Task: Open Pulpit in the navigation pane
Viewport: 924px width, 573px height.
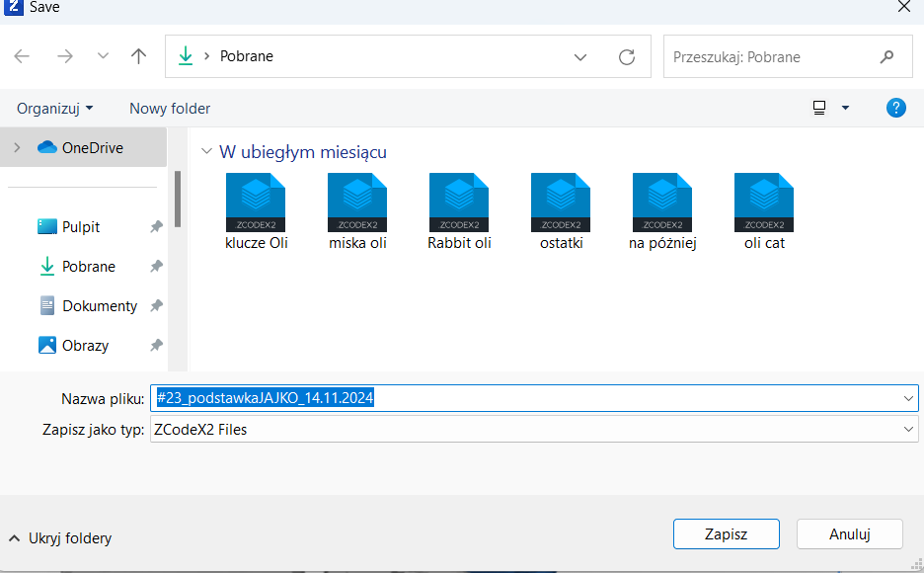Action: click(81, 227)
